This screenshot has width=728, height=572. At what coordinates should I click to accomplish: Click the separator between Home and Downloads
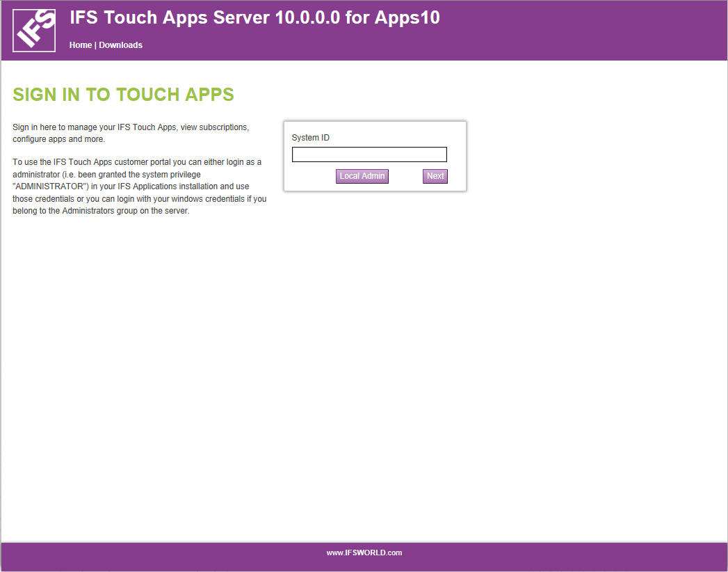[x=95, y=45]
